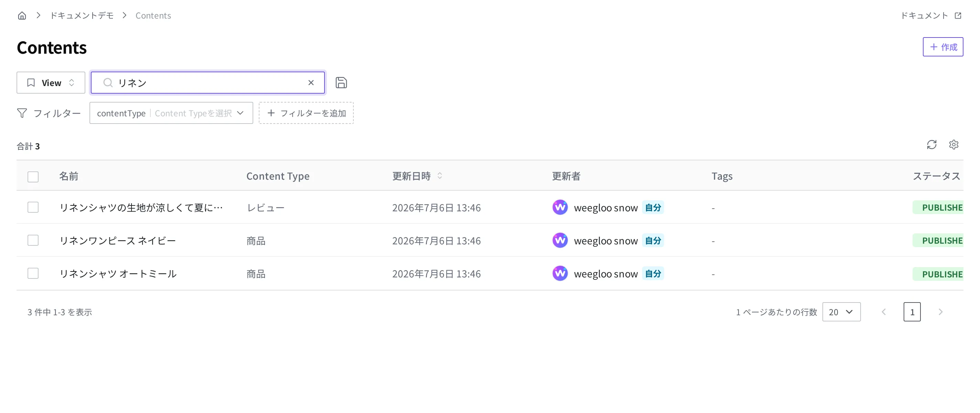980x413 pixels.
Task: Click 自分 badge in オートミール row
Action: coord(653,274)
